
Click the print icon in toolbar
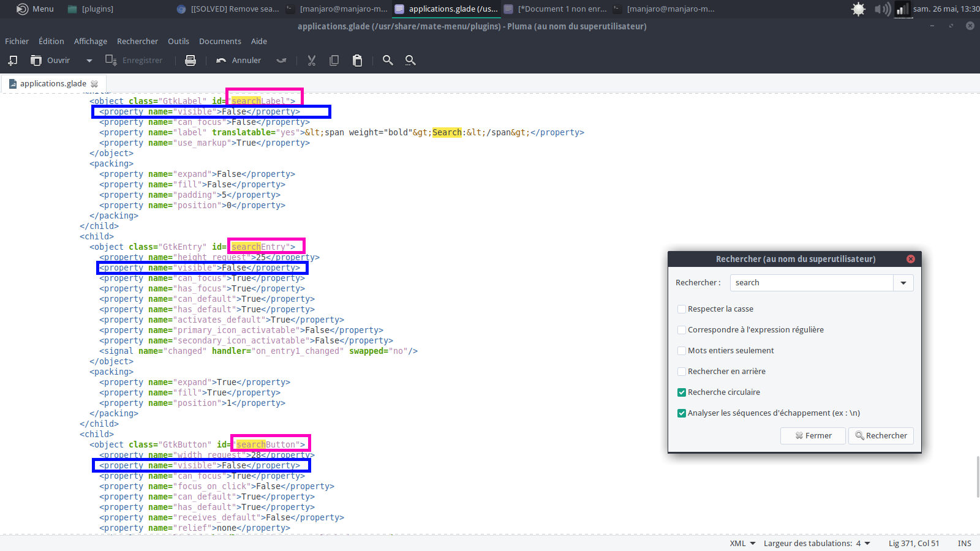click(x=190, y=60)
